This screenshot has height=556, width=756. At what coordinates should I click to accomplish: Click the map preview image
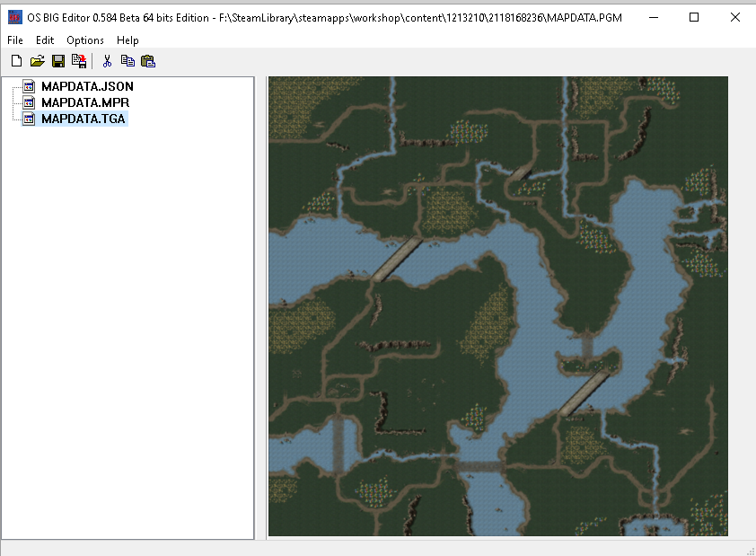click(498, 305)
